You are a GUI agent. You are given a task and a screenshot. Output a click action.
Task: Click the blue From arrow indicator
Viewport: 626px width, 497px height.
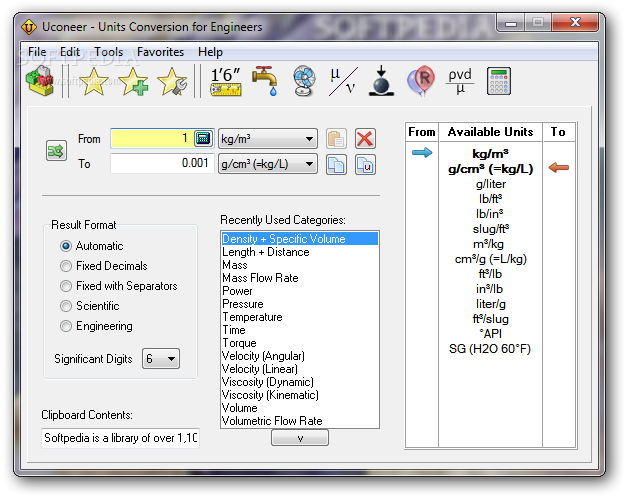coord(422,152)
